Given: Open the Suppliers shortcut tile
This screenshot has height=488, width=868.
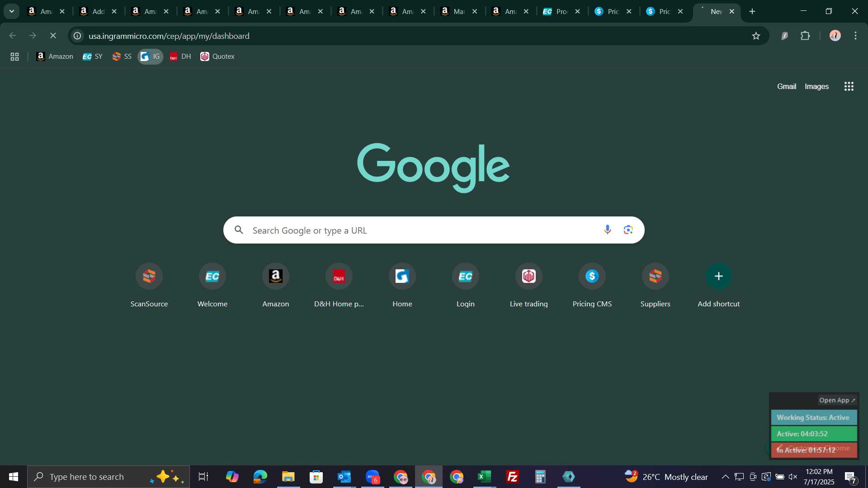Looking at the screenshot, I should (656, 286).
